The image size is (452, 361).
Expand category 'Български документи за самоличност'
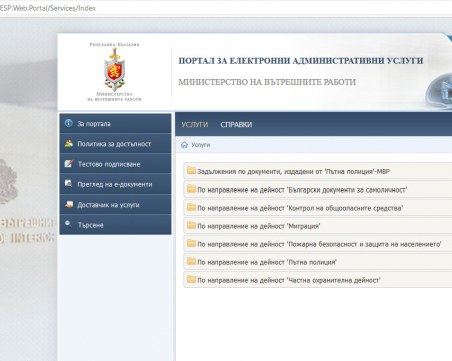pyautogui.click(x=318, y=190)
